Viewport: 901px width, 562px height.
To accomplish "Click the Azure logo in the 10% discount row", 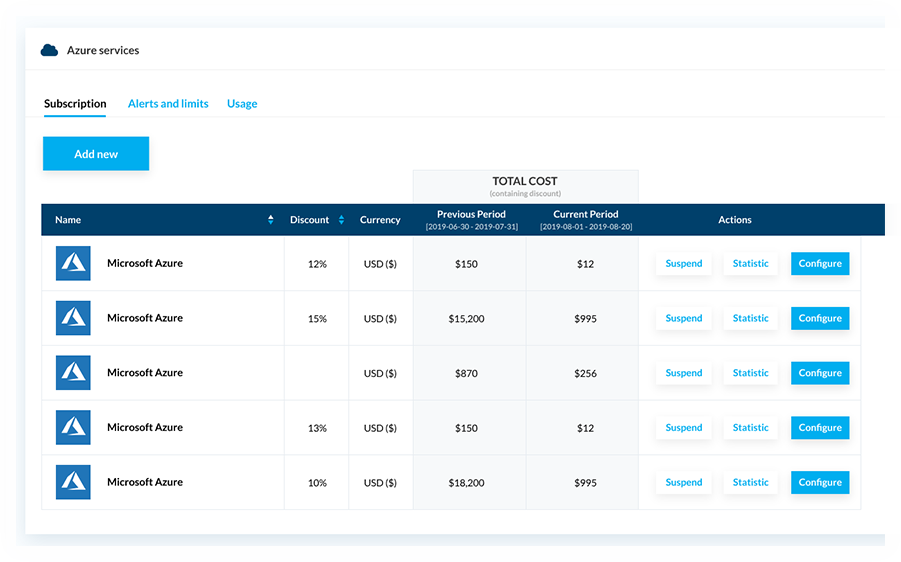I will pyautogui.click(x=73, y=482).
